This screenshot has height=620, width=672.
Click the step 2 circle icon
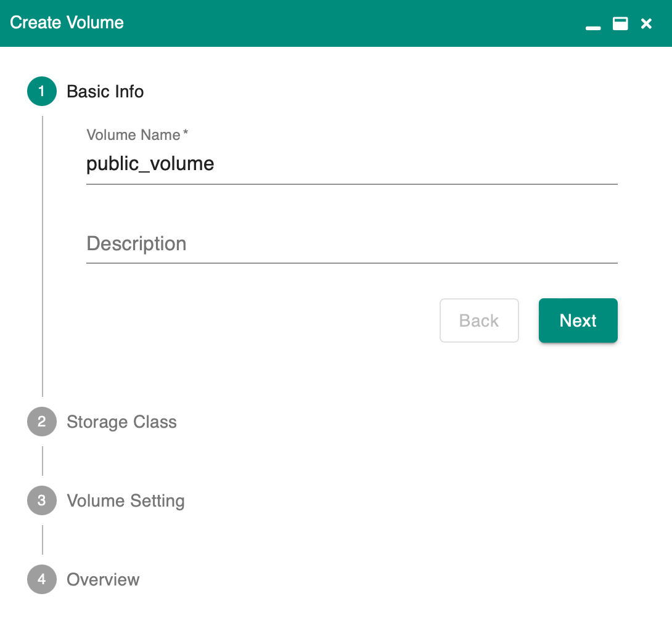tap(41, 422)
